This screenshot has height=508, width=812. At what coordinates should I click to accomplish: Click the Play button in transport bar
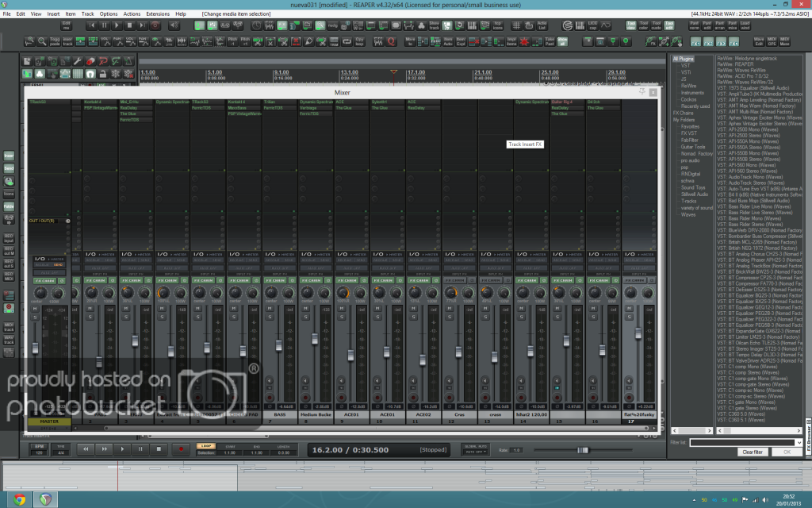tap(123, 449)
